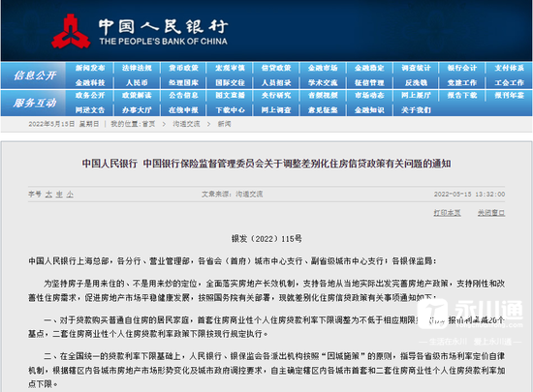Open the 关于我们 menu item
The image size is (533, 392).
click(x=416, y=110)
